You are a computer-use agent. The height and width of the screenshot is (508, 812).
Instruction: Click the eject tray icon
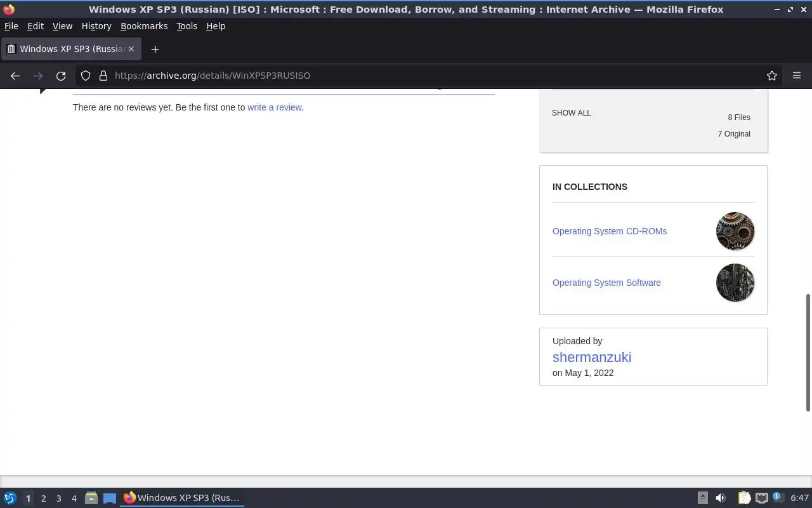[x=702, y=498]
